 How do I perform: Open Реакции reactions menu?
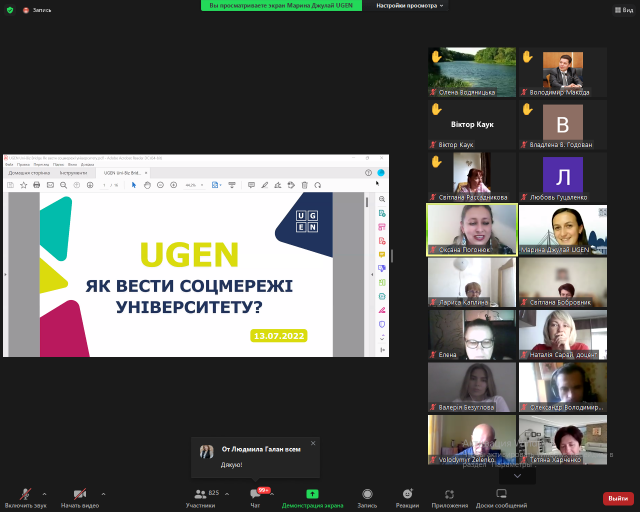point(407,498)
